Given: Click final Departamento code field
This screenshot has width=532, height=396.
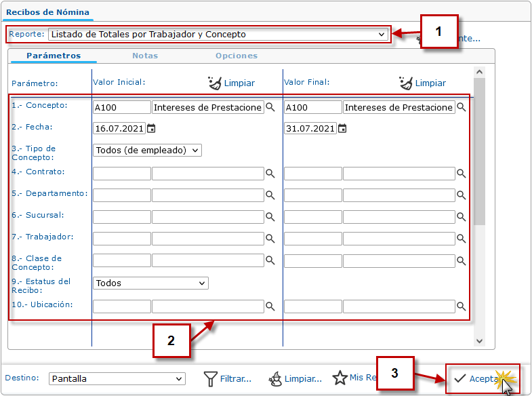Looking at the screenshot, I should pyautogui.click(x=313, y=195).
